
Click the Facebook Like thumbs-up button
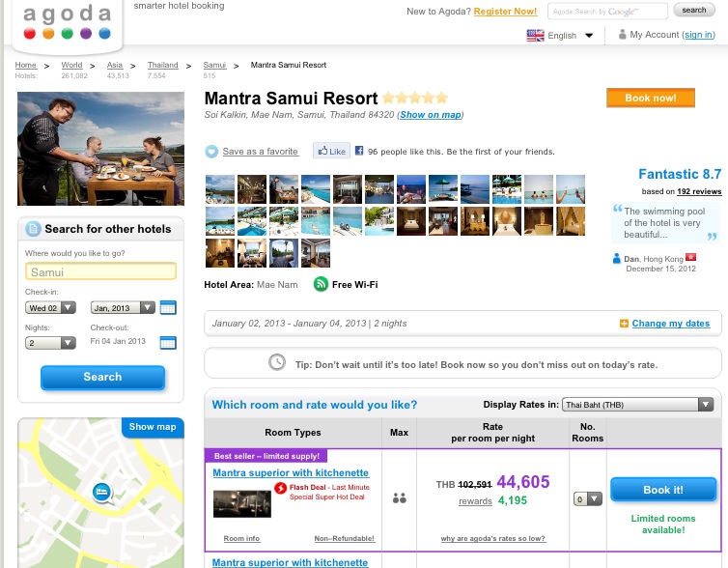click(x=331, y=151)
